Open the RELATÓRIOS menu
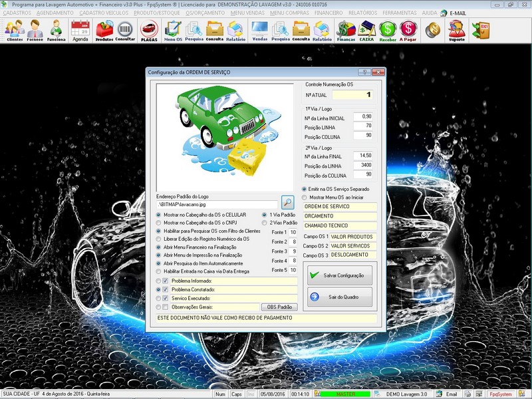The image size is (532, 399). (x=362, y=13)
